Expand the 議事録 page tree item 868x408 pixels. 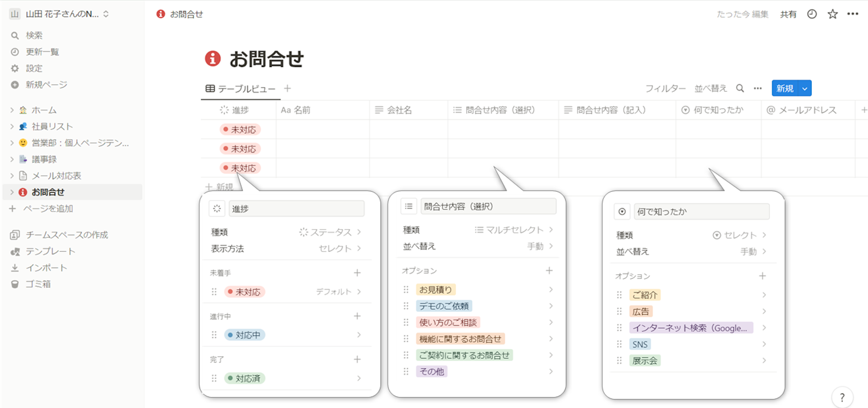(12, 159)
